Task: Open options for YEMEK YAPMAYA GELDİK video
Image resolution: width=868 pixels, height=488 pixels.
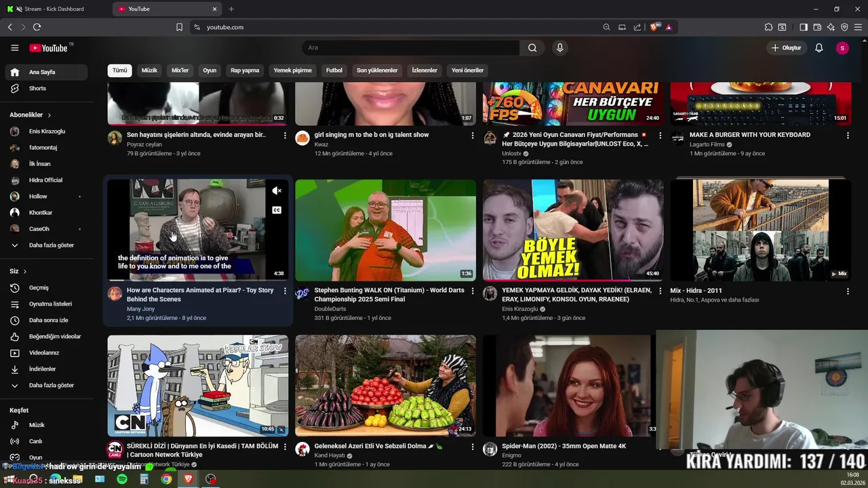Action: click(x=660, y=291)
